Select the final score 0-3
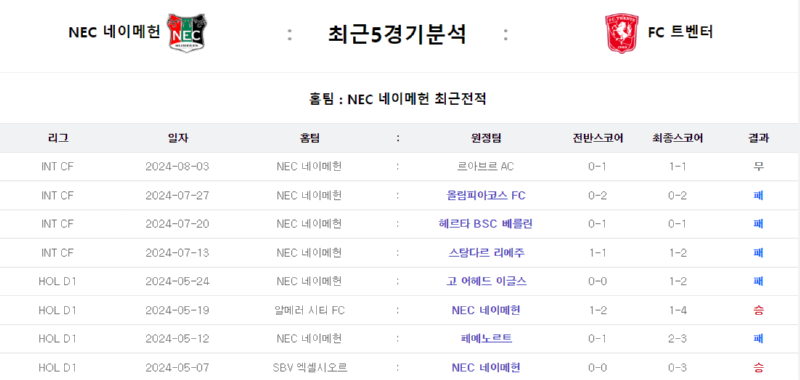 tap(678, 367)
